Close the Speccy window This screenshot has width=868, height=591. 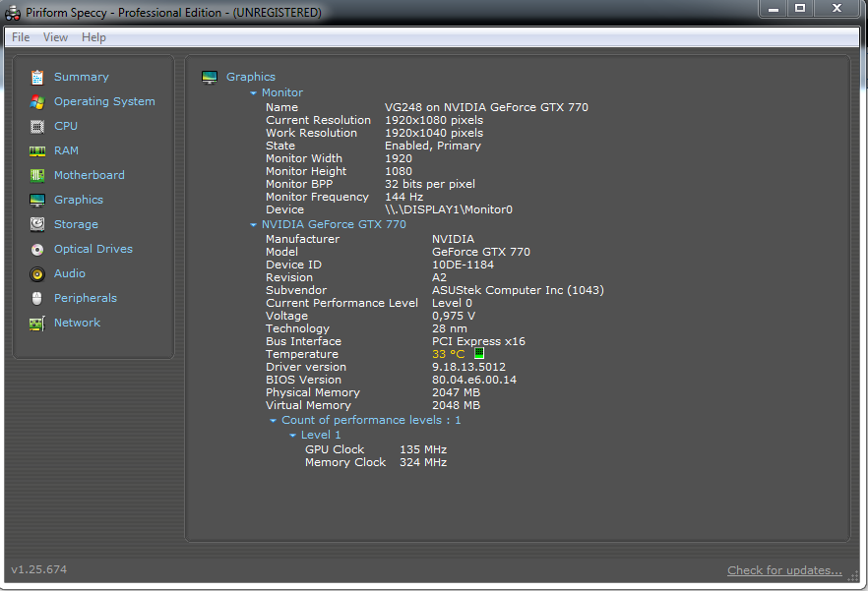[x=837, y=8]
